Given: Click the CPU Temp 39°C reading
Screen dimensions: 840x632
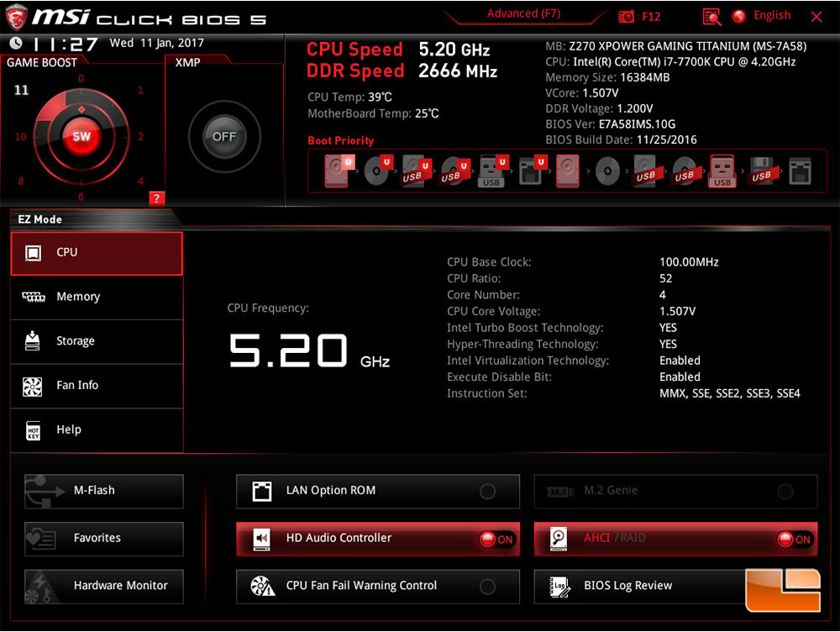Looking at the screenshot, I should coord(349,97).
